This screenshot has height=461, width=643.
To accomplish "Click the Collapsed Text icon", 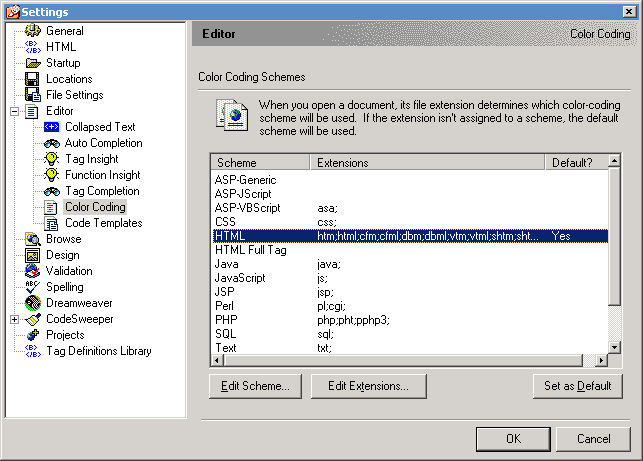I will click(52, 127).
